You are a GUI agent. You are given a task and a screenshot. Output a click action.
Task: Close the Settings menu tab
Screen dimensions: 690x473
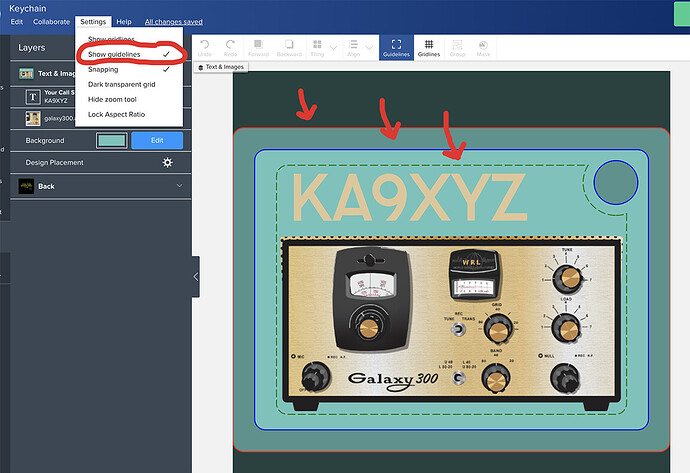click(93, 22)
